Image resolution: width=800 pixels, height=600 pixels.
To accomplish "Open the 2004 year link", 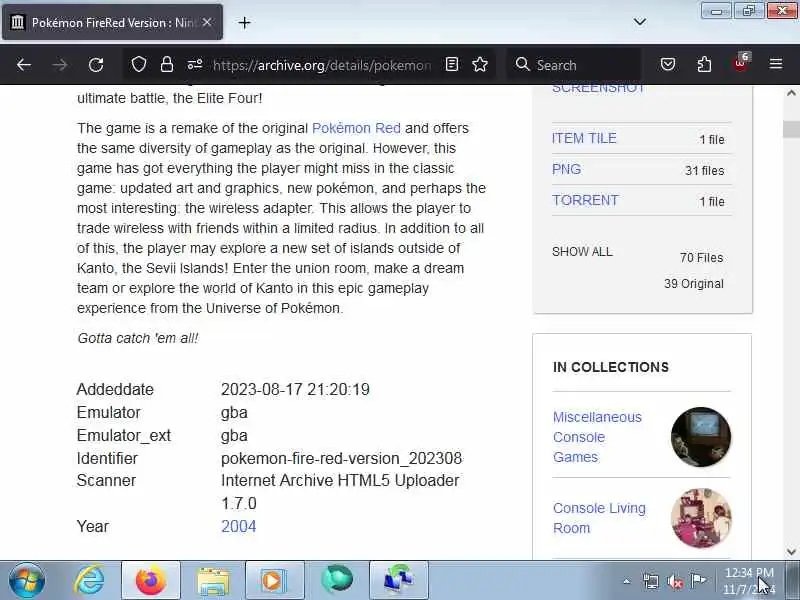I will point(239,526).
